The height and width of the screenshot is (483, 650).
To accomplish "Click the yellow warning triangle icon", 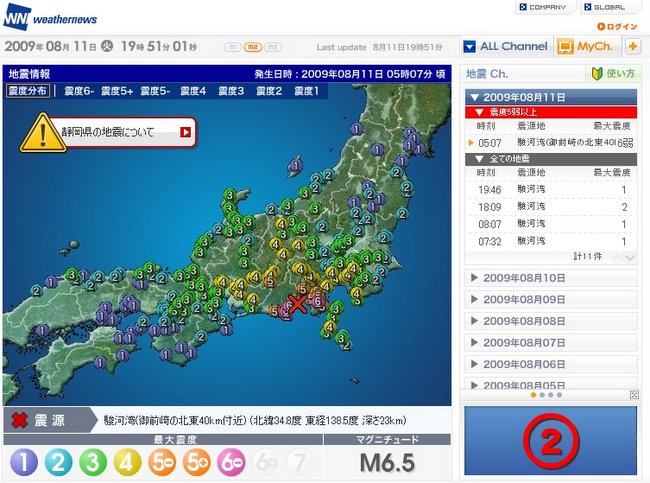I will point(43,133).
